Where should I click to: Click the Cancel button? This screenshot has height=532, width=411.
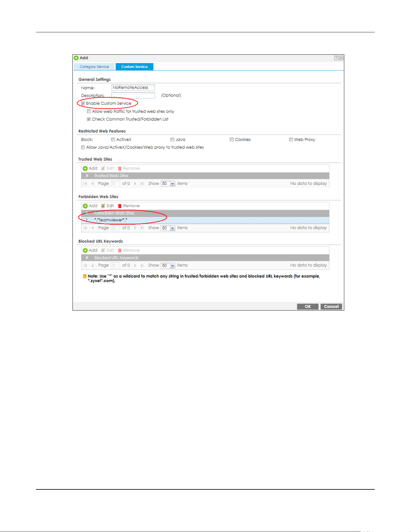pos(331,307)
